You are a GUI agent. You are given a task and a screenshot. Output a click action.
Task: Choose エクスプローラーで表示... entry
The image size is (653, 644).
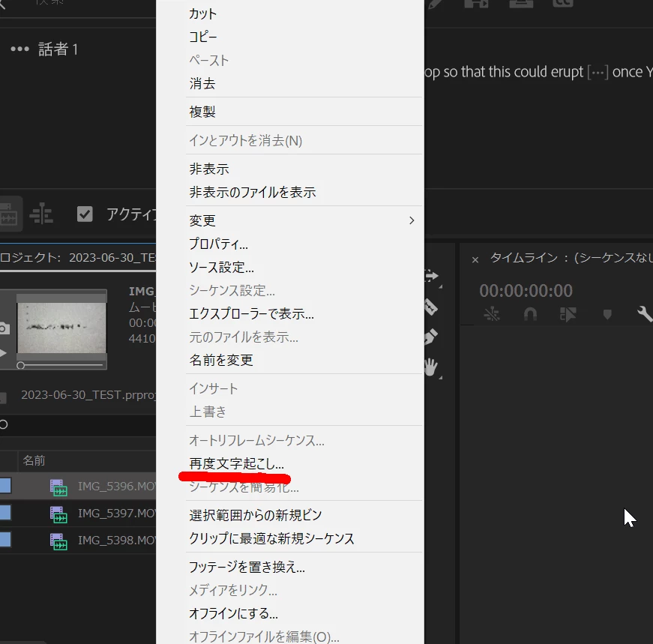(x=251, y=314)
